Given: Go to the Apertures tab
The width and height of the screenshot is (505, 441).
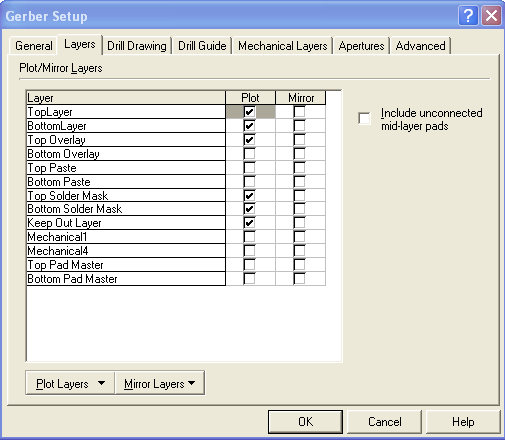Looking at the screenshot, I should pos(361,46).
